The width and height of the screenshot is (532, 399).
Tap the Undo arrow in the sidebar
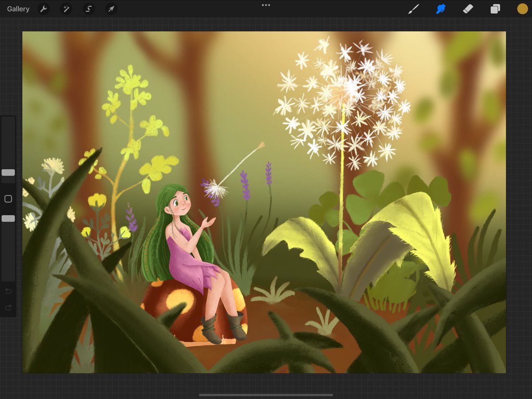(8, 290)
